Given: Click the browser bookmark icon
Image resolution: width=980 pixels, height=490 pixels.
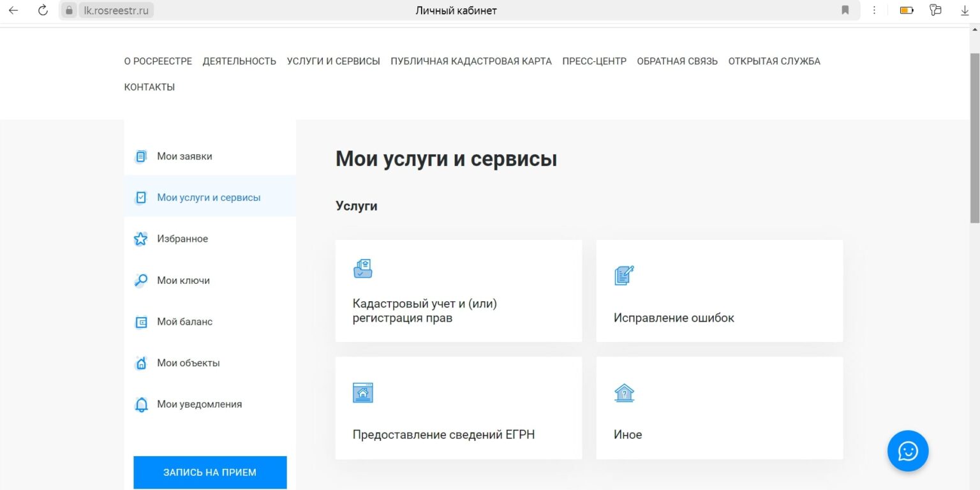Looking at the screenshot, I should (845, 10).
